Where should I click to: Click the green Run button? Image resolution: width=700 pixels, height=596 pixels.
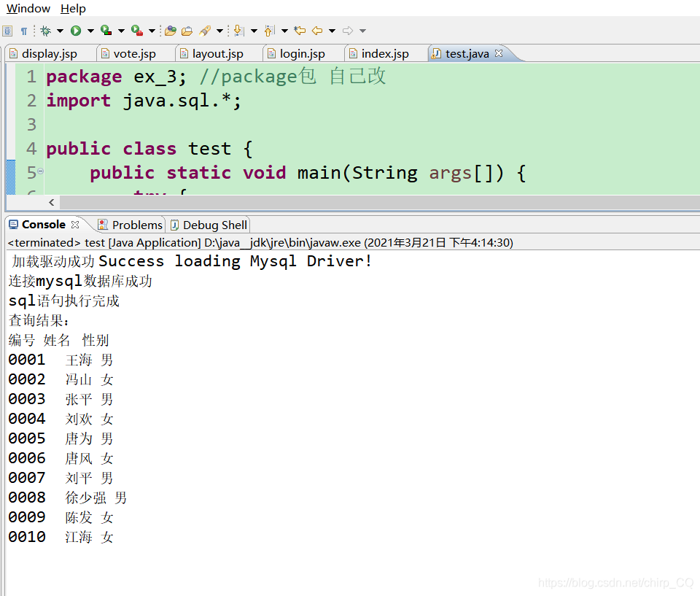(76, 31)
